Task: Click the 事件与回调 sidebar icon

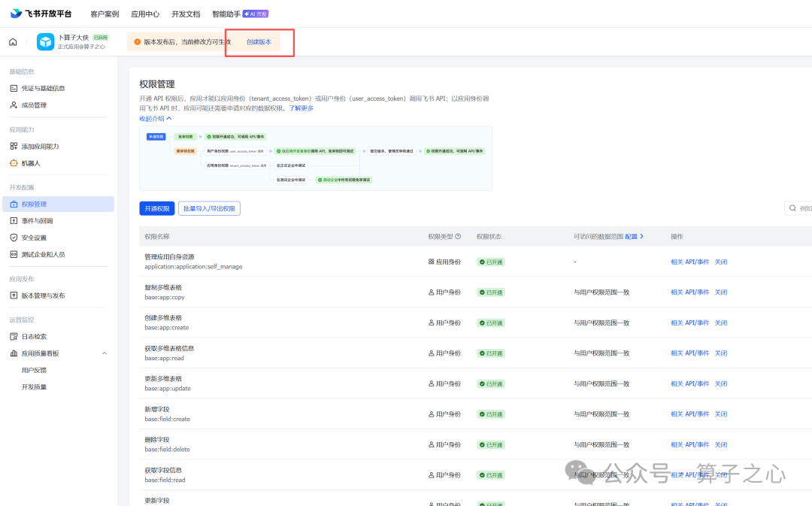Action: click(14, 221)
